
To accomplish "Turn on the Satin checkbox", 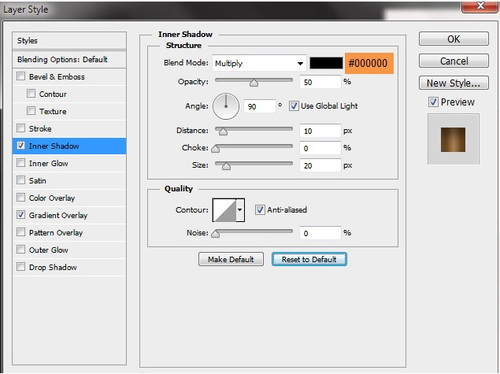I will [x=21, y=180].
